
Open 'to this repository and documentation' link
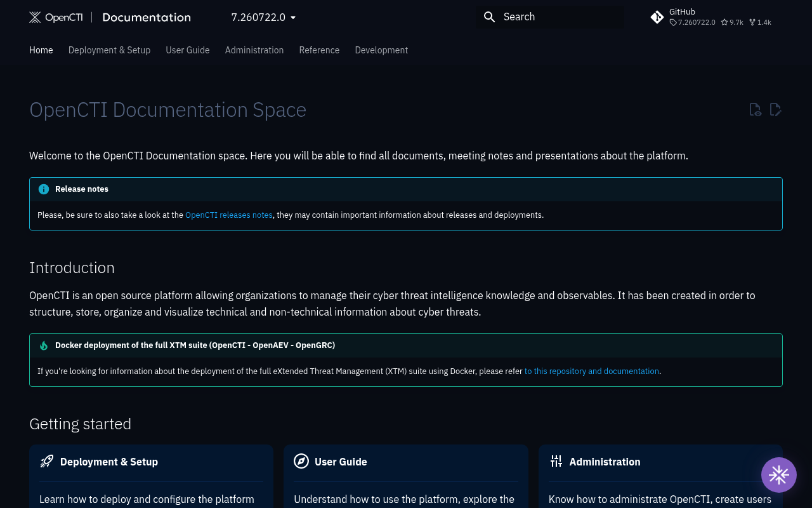(592, 371)
